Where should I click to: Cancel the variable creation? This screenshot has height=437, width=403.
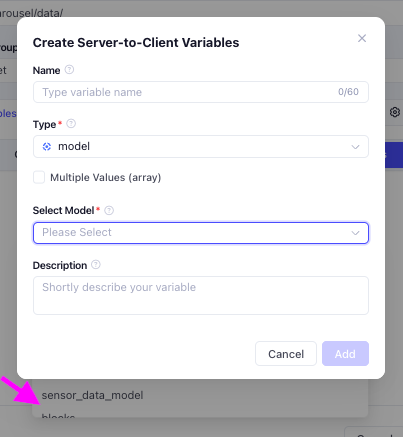click(286, 354)
